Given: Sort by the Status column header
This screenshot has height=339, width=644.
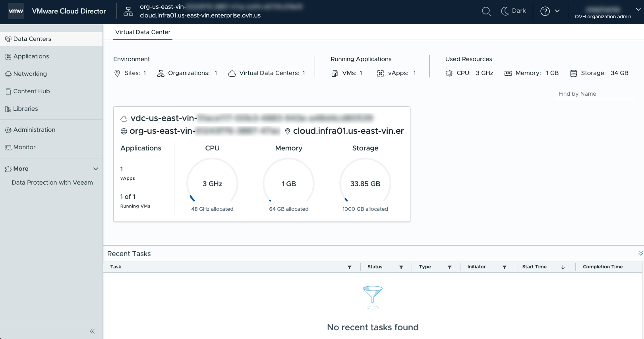Looking at the screenshot, I should pyautogui.click(x=375, y=267).
